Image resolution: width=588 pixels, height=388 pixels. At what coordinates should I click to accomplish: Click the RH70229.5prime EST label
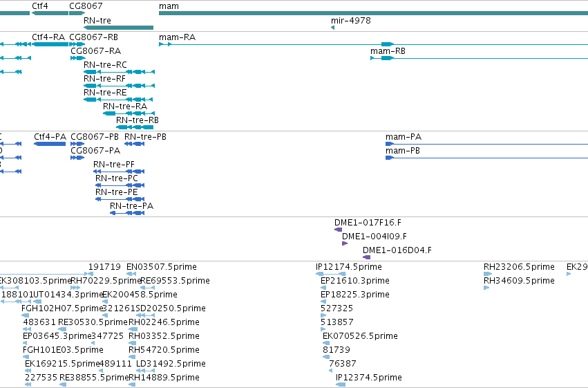(106, 281)
